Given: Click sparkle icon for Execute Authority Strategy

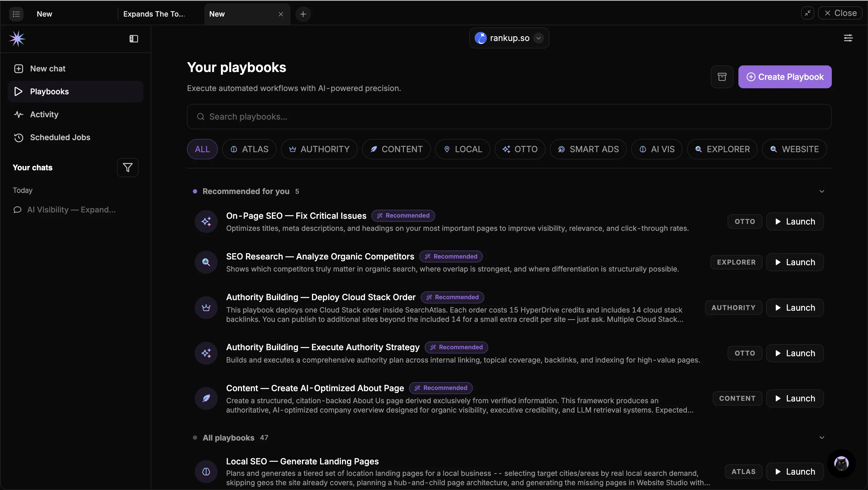Looking at the screenshot, I should [206, 353].
